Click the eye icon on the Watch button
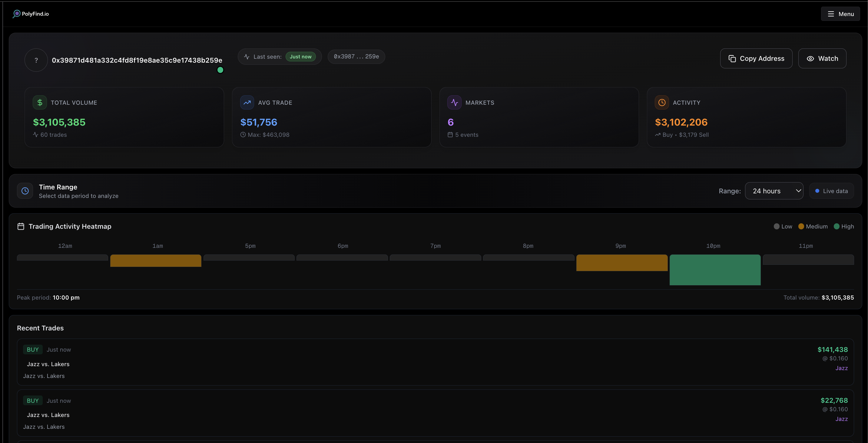Image resolution: width=868 pixels, height=443 pixels. [811, 58]
